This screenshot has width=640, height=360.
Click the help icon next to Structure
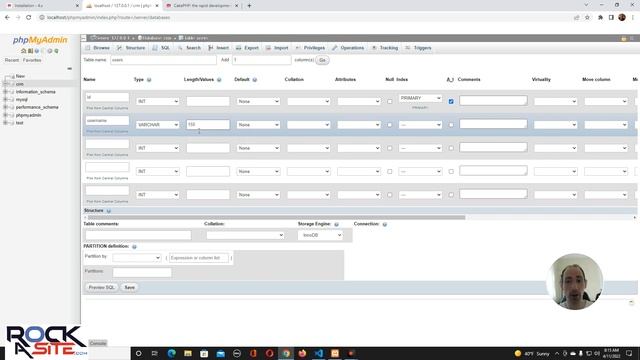pyautogui.click(x=109, y=211)
